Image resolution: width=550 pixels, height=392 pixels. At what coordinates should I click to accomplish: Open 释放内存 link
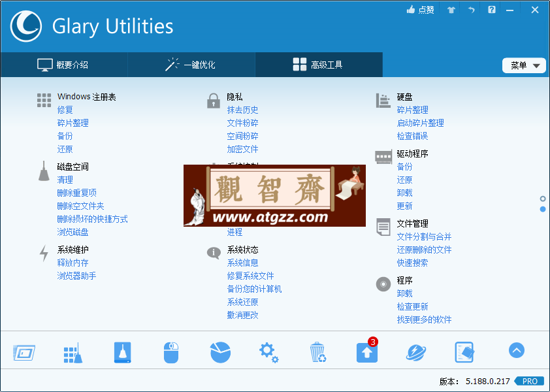pyautogui.click(x=73, y=263)
